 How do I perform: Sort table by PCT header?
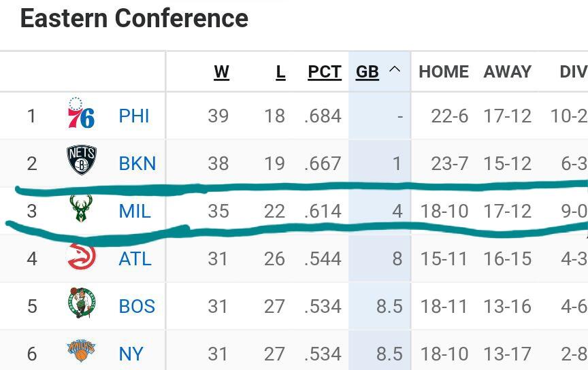click(x=324, y=71)
